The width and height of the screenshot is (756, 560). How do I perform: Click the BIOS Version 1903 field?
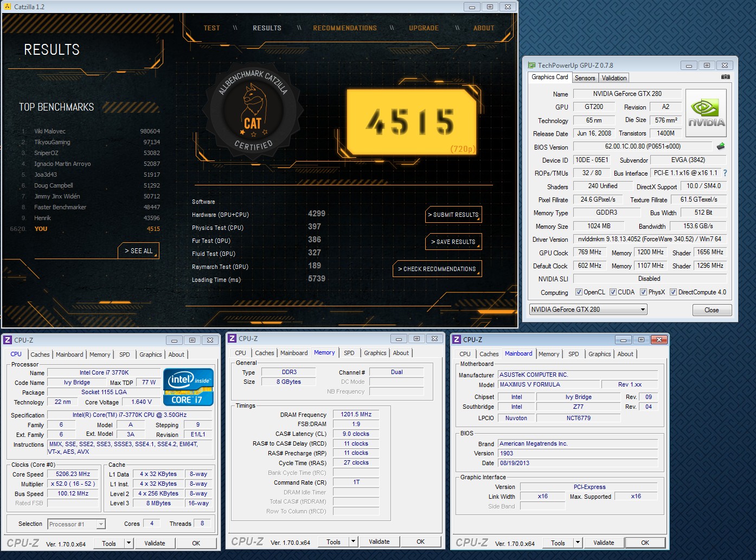(x=578, y=453)
